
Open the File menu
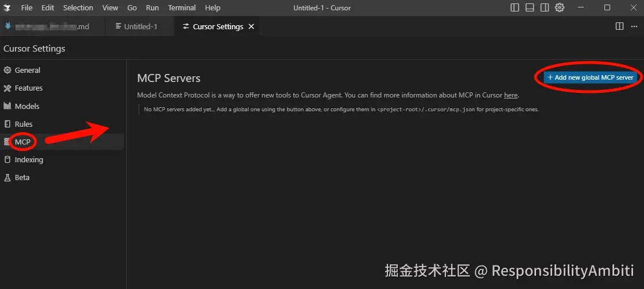26,7
